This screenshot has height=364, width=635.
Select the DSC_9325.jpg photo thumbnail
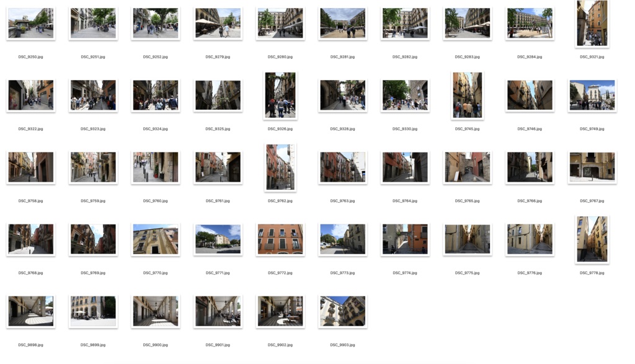[218, 95]
